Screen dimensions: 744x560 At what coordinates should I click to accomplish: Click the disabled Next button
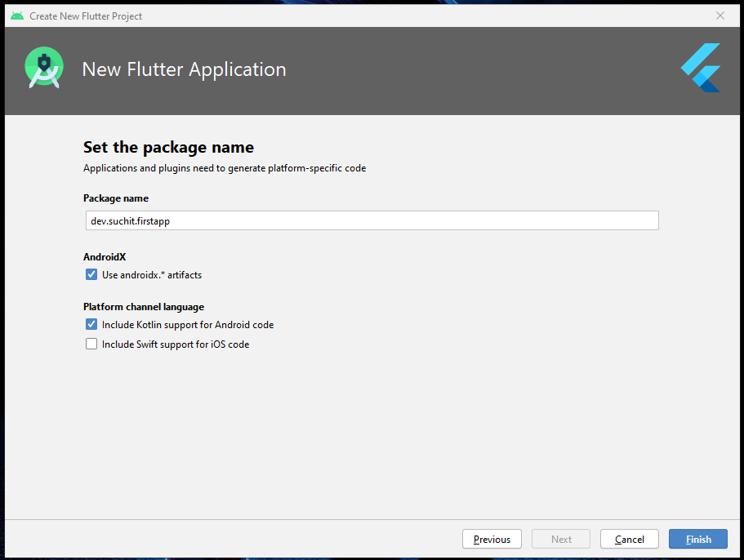tap(560, 539)
